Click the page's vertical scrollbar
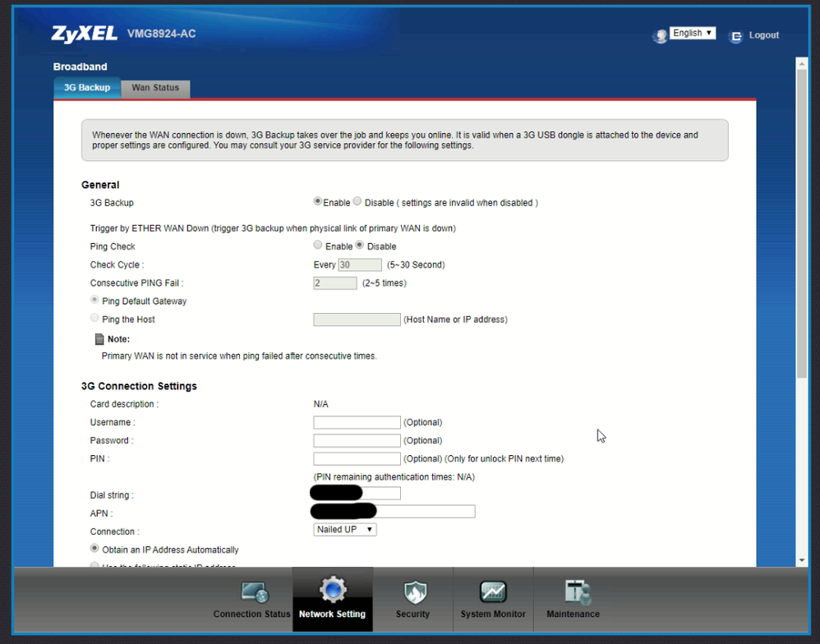This screenshot has height=644, width=820. tap(802, 222)
